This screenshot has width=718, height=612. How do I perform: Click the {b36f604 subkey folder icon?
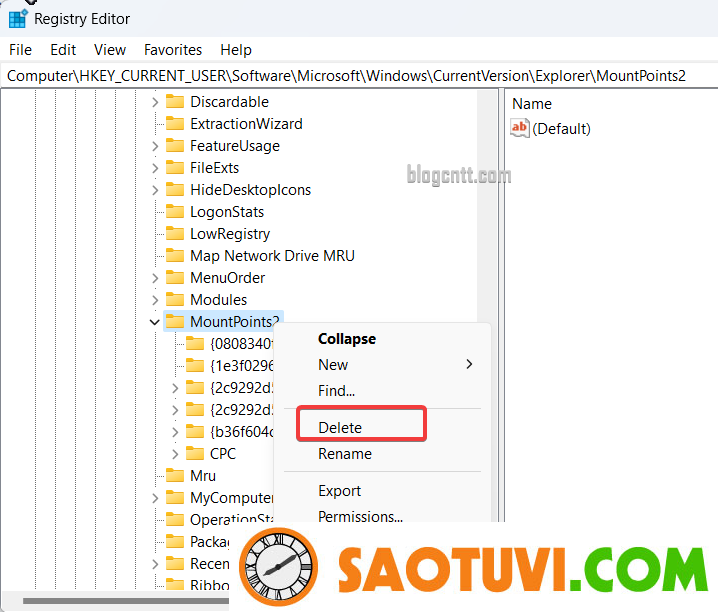click(195, 431)
